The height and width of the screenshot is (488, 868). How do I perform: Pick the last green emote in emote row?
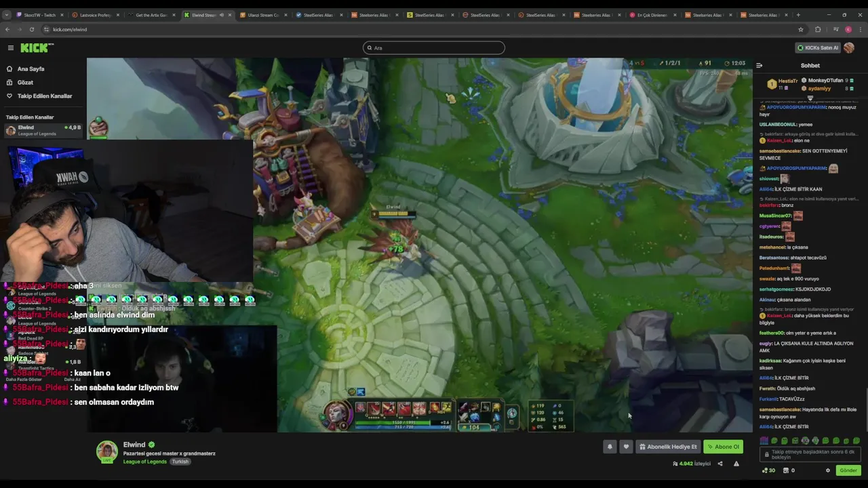[x=856, y=441]
